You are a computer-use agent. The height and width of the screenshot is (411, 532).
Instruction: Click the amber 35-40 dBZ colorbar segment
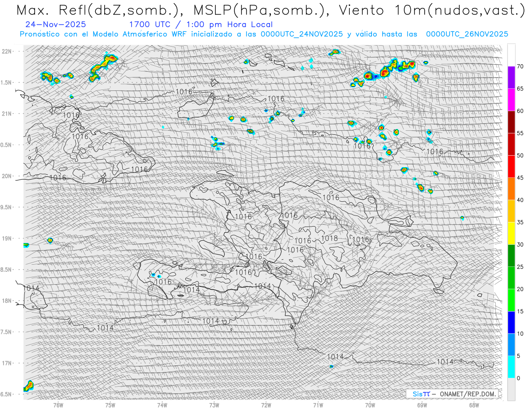pos(511,211)
